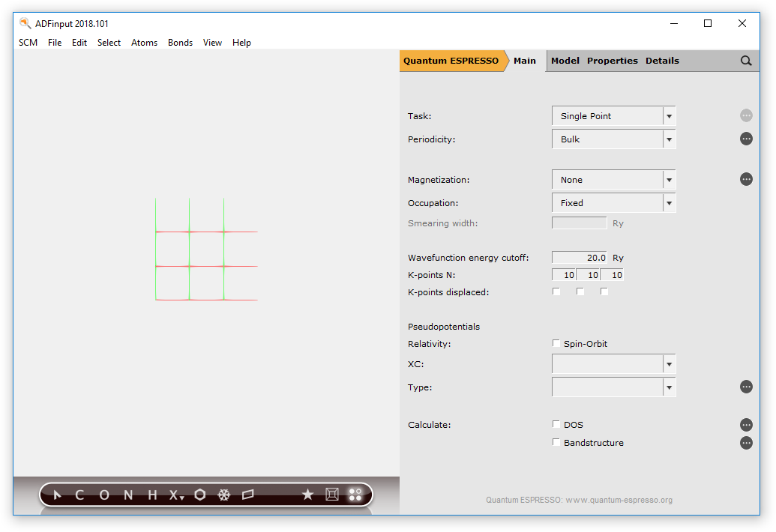Open the SCM menu
This screenshot has height=532, width=776.
click(28, 43)
